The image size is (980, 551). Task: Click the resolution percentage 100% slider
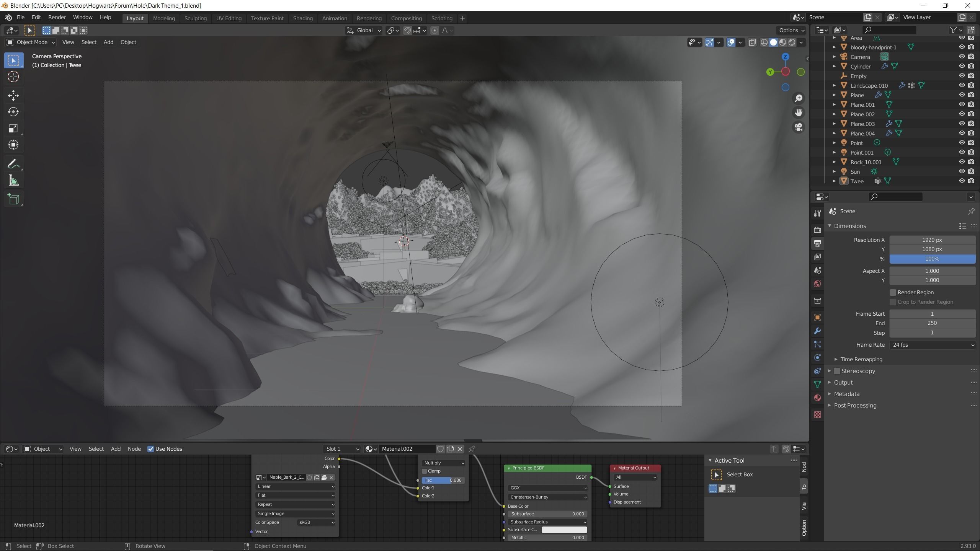pyautogui.click(x=932, y=259)
